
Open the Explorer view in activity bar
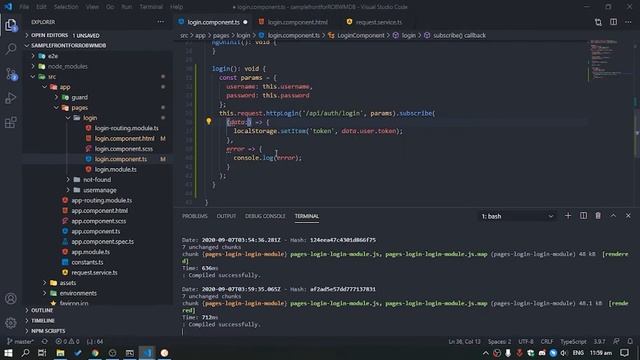(x=11, y=25)
